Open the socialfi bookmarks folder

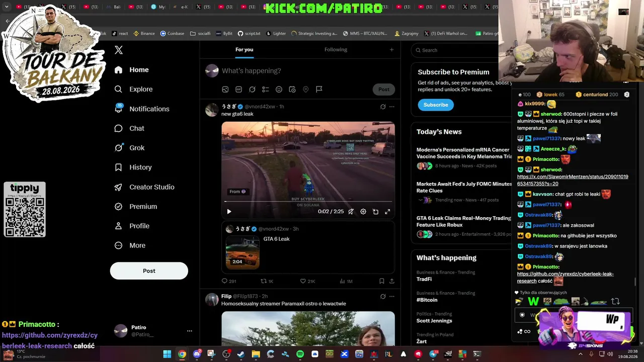(200, 34)
